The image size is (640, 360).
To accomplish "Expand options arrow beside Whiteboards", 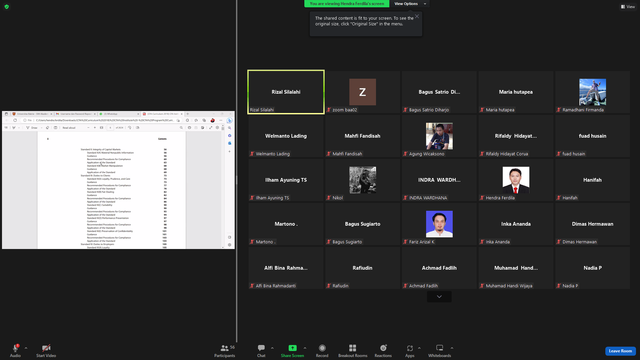I will tap(452, 348).
